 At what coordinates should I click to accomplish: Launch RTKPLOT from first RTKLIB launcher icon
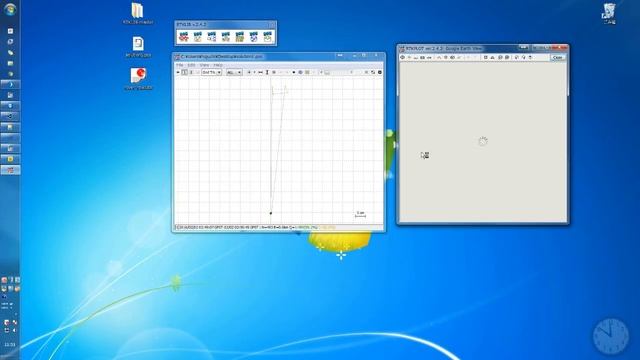184,37
